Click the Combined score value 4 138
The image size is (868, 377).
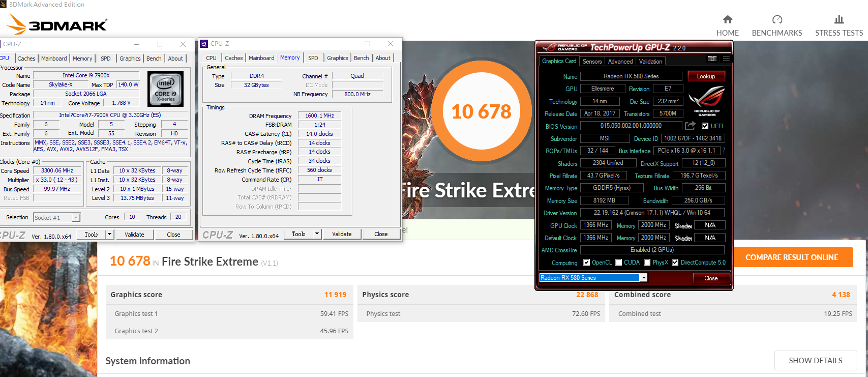[x=841, y=295]
